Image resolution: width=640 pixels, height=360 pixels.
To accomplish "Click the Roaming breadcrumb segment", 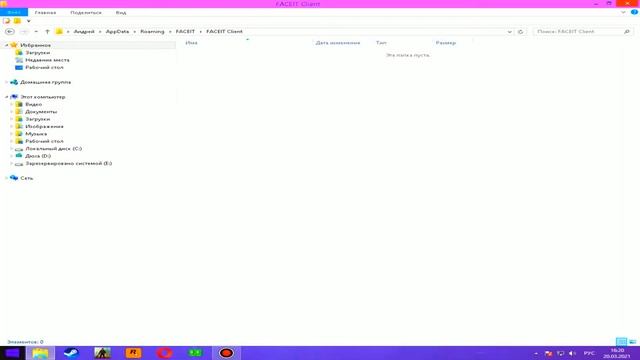I will 152,31.
